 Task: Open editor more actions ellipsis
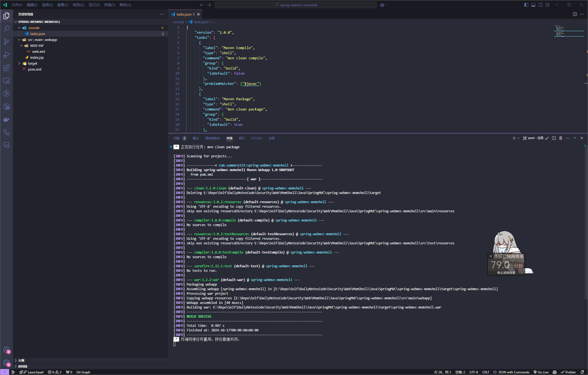(x=582, y=14)
